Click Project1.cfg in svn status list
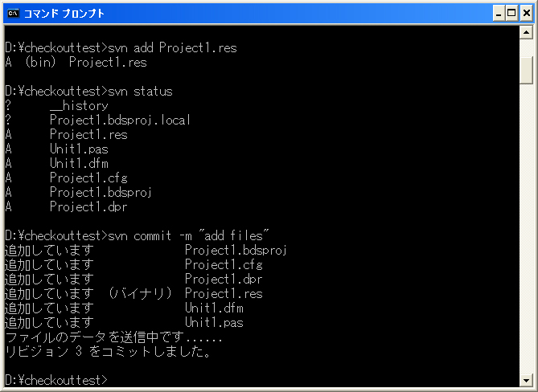Image resolution: width=538 pixels, height=392 pixels. (x=88, y=178)
